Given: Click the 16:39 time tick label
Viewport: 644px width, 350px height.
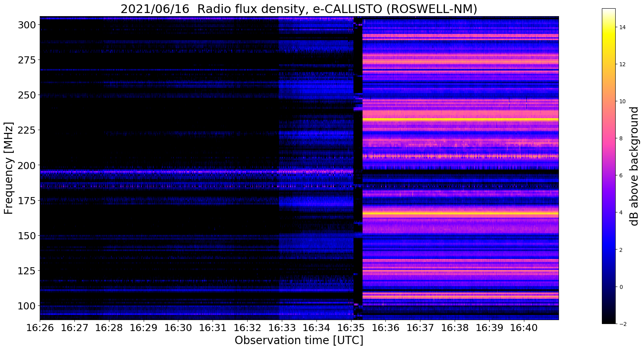Looking at the screenshot, I should point(489,328).
